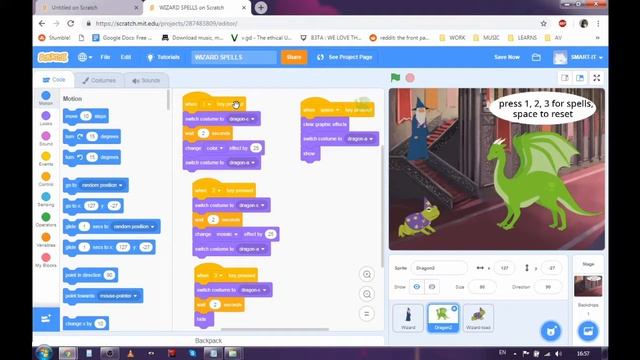Enter full screen stage mode
Image resolution: width=640 pixels, height=360 pixels.
click(597, 78)
